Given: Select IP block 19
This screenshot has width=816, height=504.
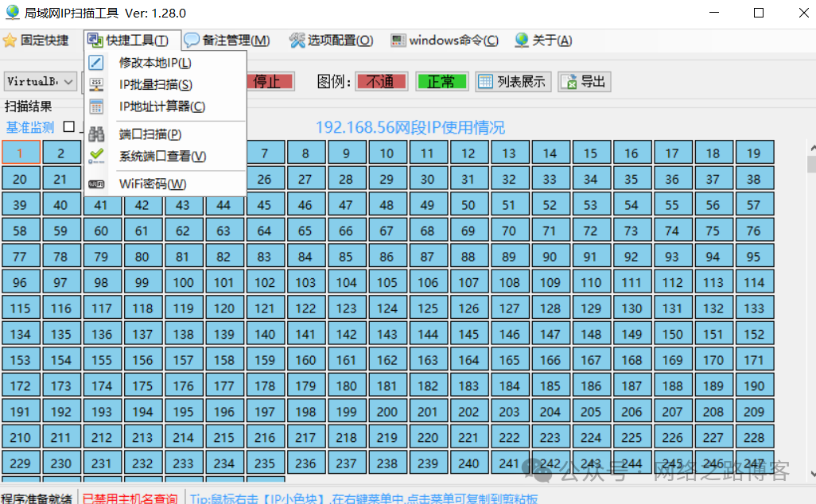Looking at the screenshot, I should [755, 153].
